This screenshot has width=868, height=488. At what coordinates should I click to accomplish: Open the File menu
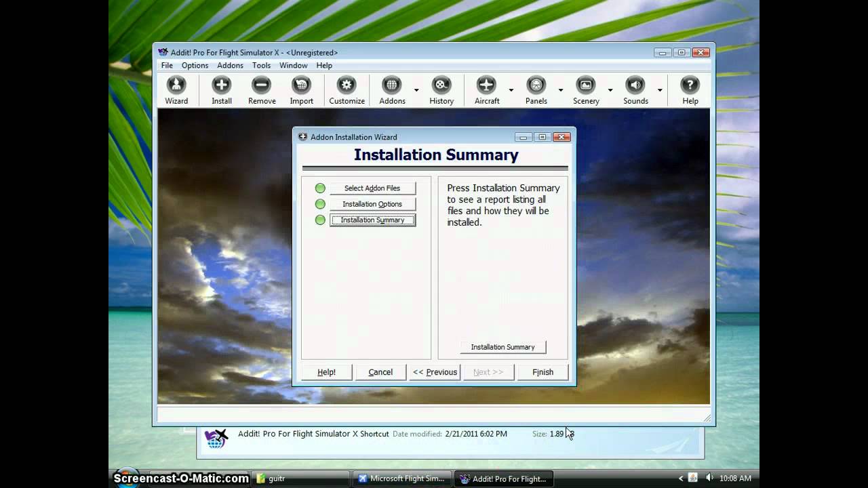[167, 66]
